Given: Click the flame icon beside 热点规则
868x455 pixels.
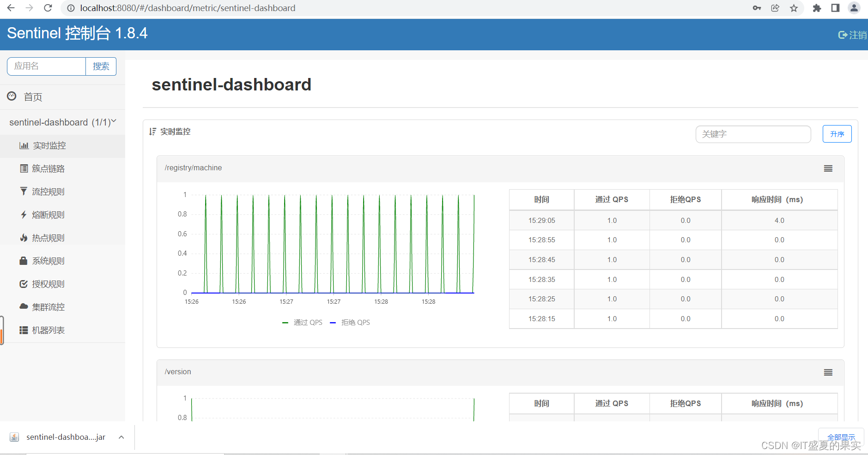Looking at the screenshot, I should 24,238.
